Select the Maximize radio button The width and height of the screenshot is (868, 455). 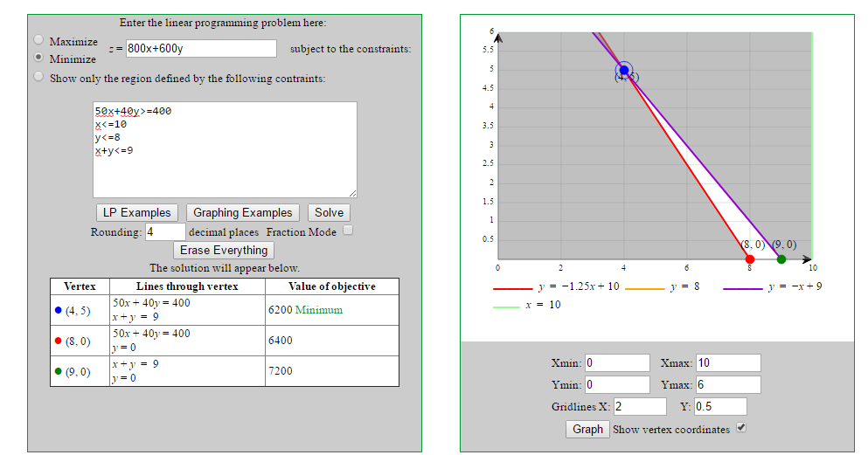(x=38, y=40)
